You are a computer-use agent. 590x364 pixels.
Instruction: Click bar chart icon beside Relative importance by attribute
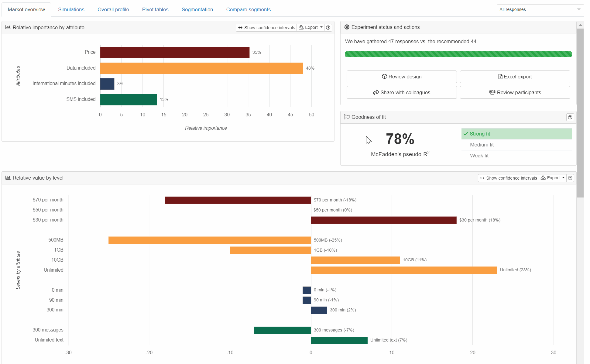(8, 27)
